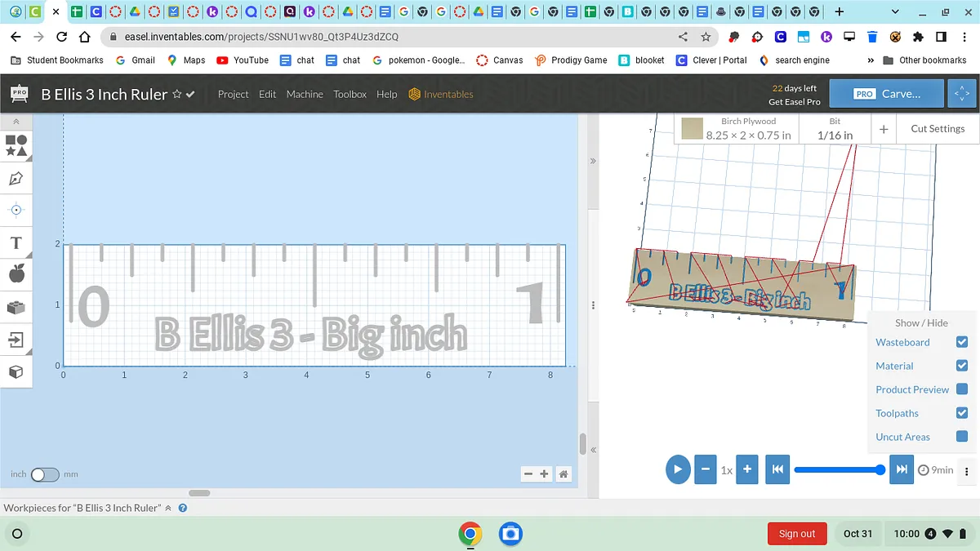Viewport: 980px width, 551px height.
Task: Open the Import tool with arrow icon
Action: pyautogui.click(x=16, y=340)
